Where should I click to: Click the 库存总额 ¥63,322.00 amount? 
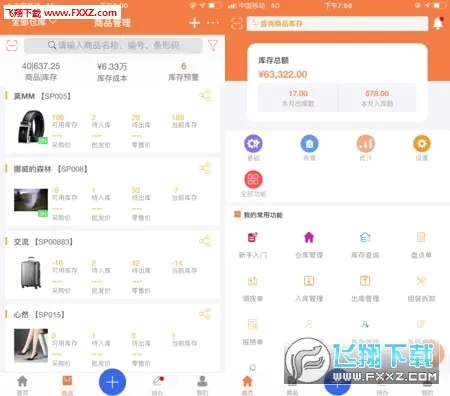pyautogui.click(x=283, y=74)
